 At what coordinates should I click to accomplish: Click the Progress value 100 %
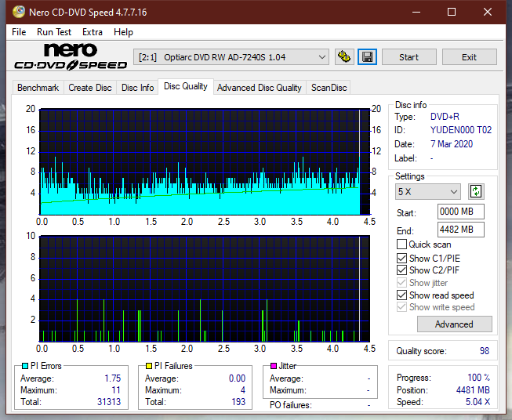coord(479,378)
